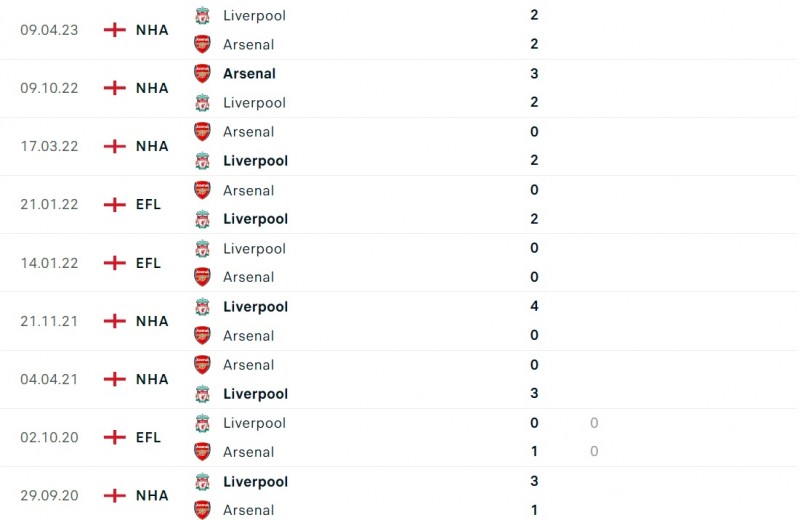Click Arsenal crest in 14.01.22 match
The width and height of the screenshot is (800, 520).
(202, 277)
